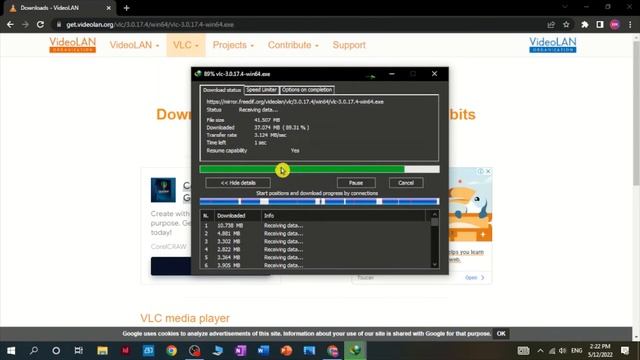Open OneNote from the taskbar

(240, 350)
